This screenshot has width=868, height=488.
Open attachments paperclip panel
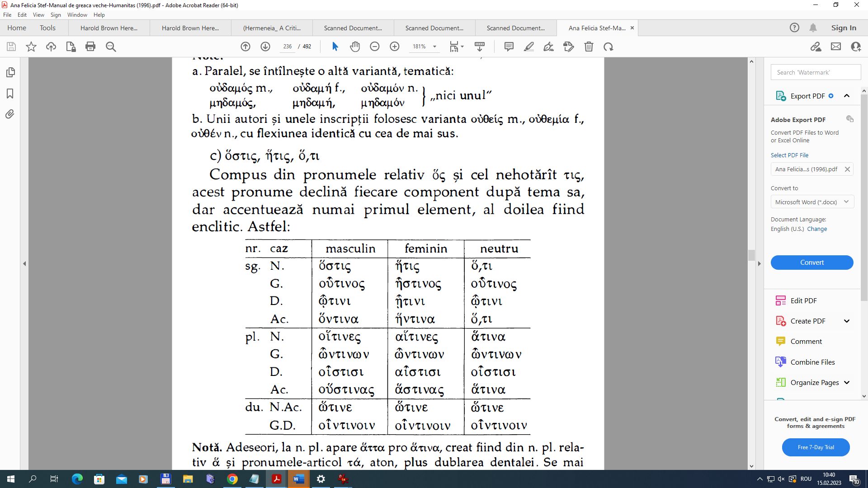click(x=10, y=114)
